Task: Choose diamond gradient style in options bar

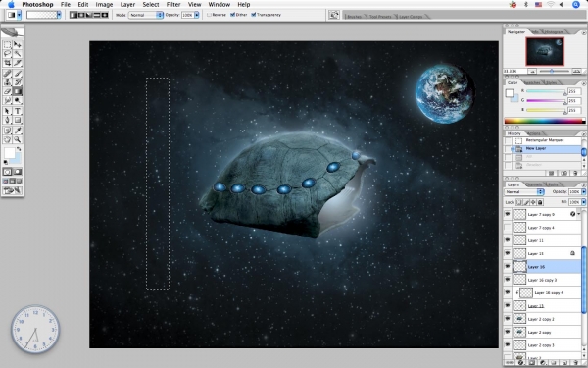Action: (104, 15)
